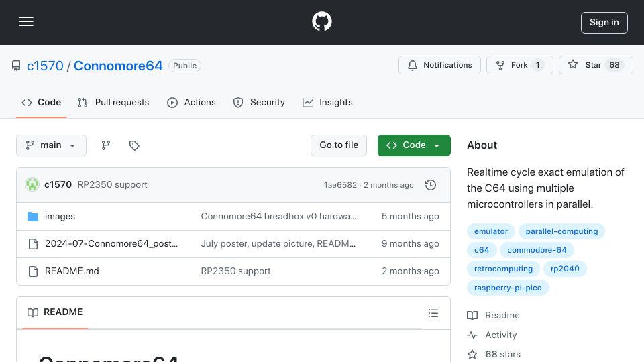Open commit hash 1ae6582
This screenshot has height=362, width=644.
tap(341, 185)
